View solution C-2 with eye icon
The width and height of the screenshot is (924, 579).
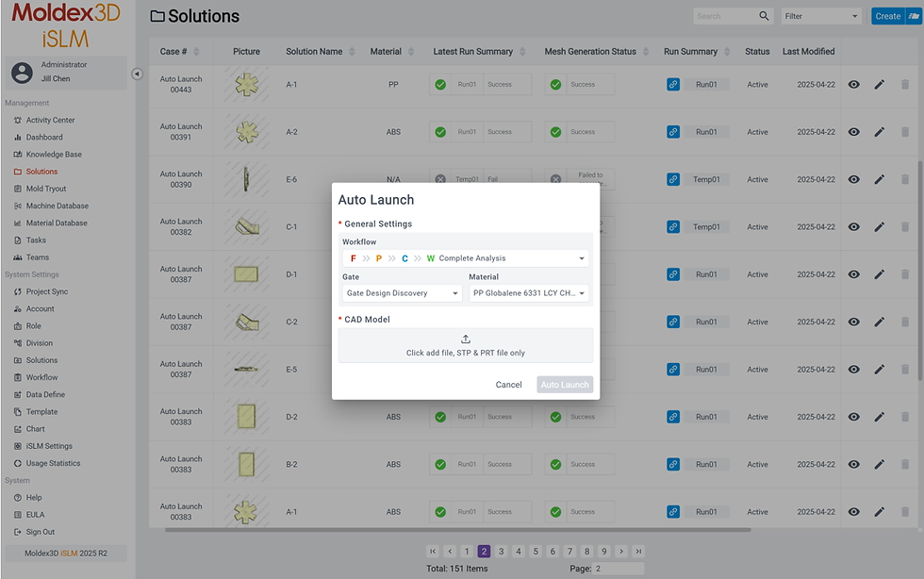[853, 322]
